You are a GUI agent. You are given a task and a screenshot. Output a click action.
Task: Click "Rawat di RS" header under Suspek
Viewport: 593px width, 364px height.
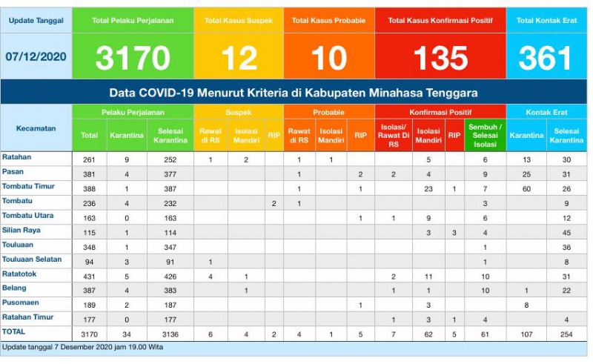click(211, 135)
